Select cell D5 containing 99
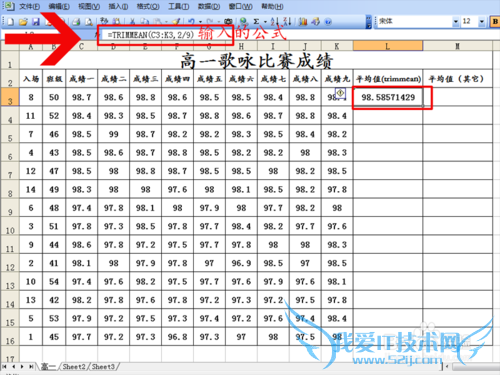Viewport: 500px width, 375px height. tap(114, 134)
